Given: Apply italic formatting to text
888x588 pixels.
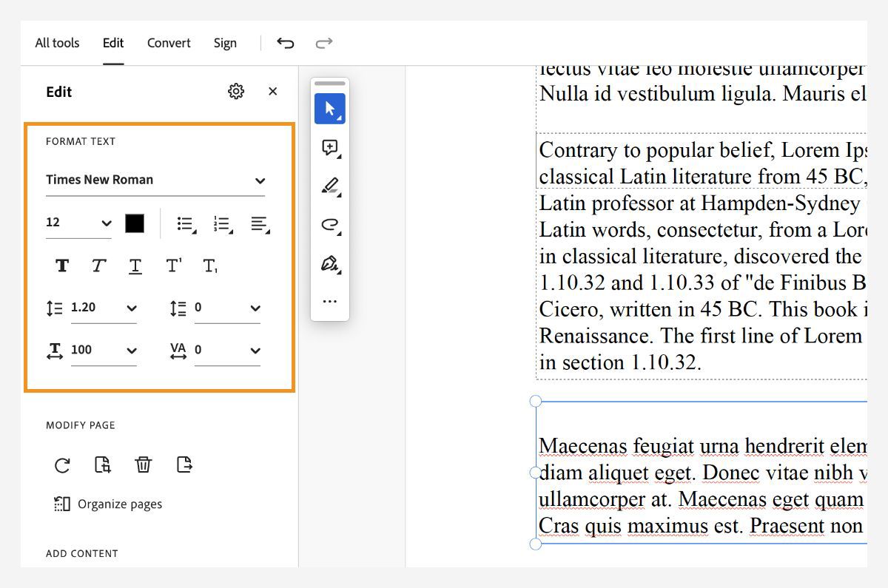Looking at the screenshot, I should click(98, 266).
